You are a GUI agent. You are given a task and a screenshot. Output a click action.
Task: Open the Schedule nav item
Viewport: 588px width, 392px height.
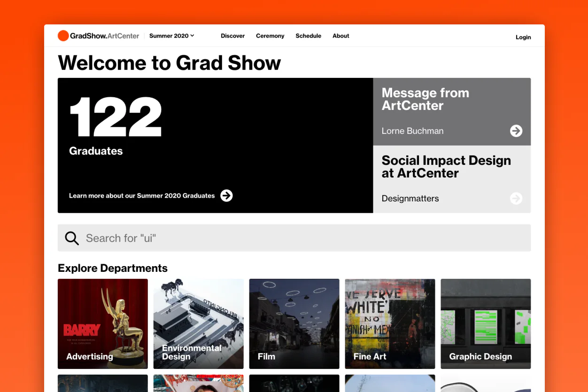pos(309,36)
